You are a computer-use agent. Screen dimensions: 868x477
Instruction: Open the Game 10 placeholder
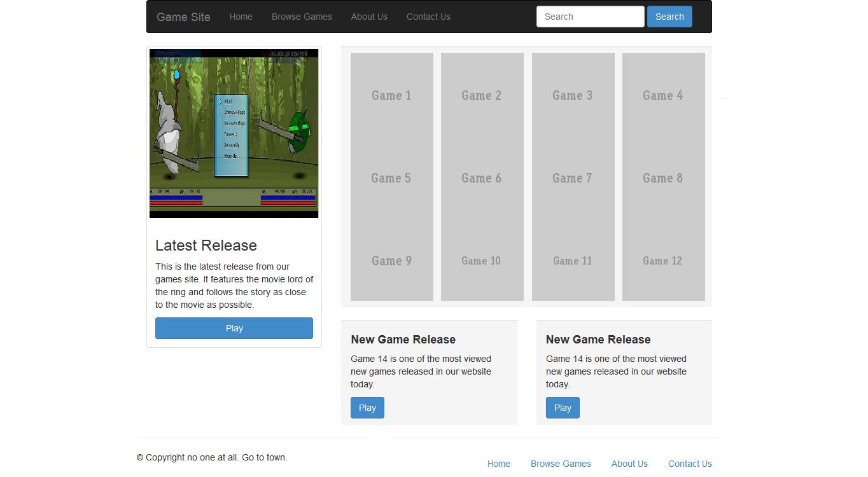[x=482, y=261]
